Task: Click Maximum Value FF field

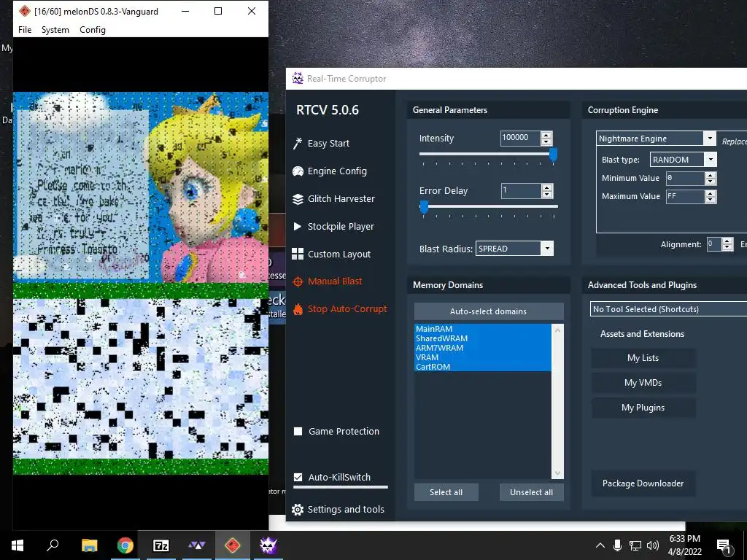Action: click(x=685, y=197)
